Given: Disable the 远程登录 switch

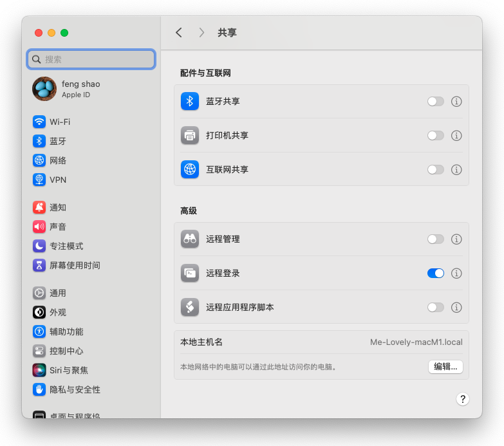Looking at the screenshot, I should point(436,274).
